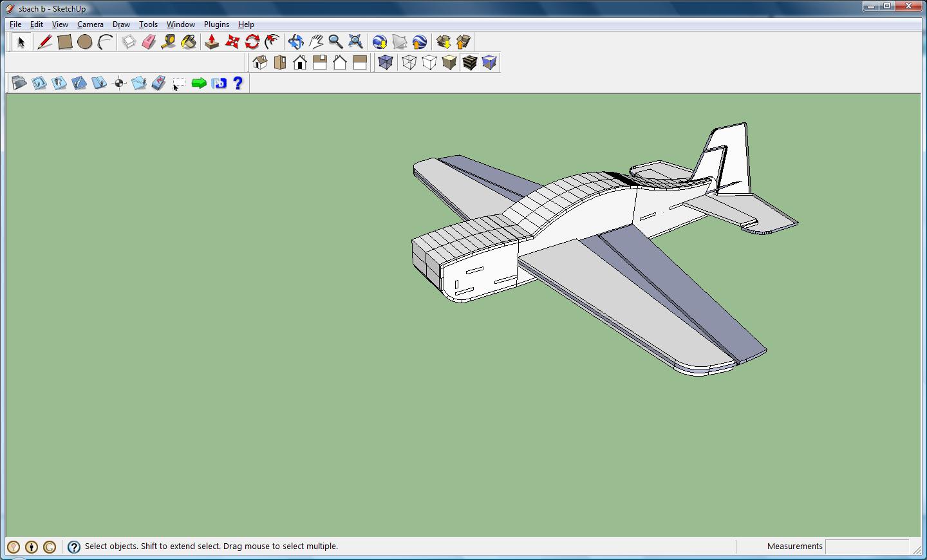Expand the Window menu
Screen dimensions: 927x560
tap(180, 24)
